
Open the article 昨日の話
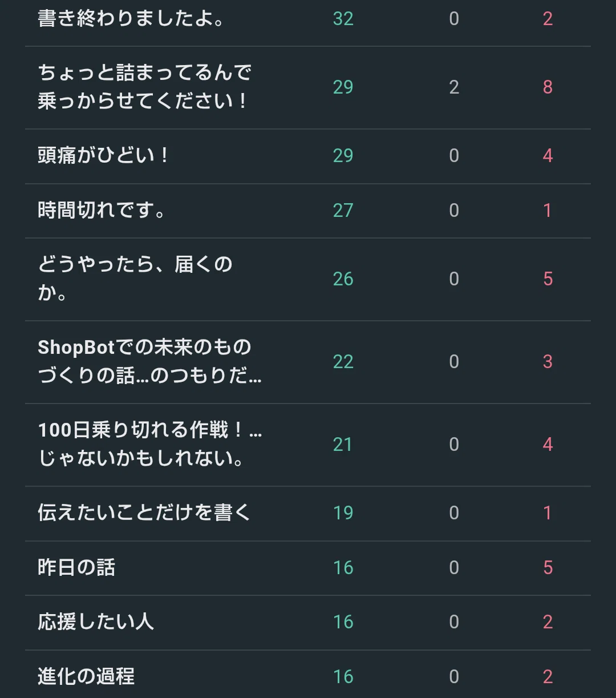coord(76,567)
